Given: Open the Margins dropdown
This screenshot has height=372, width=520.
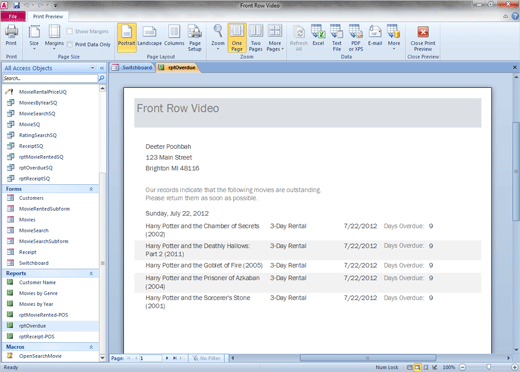Looking at the screenshot, I should click(x=54, y=37).
